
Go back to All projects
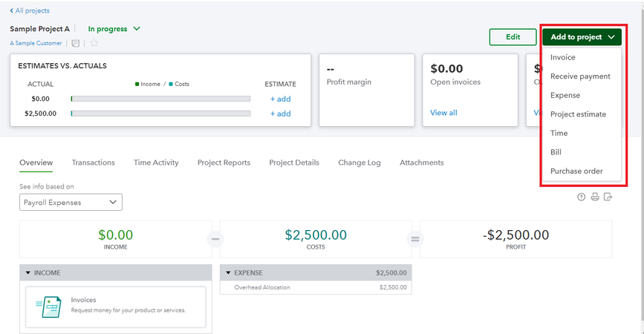[30, 10]
